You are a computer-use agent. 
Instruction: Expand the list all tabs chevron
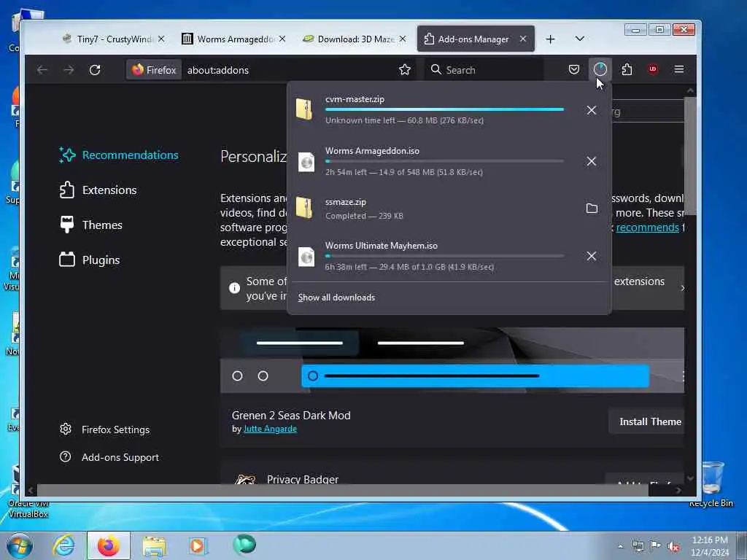tap(580, 39)
